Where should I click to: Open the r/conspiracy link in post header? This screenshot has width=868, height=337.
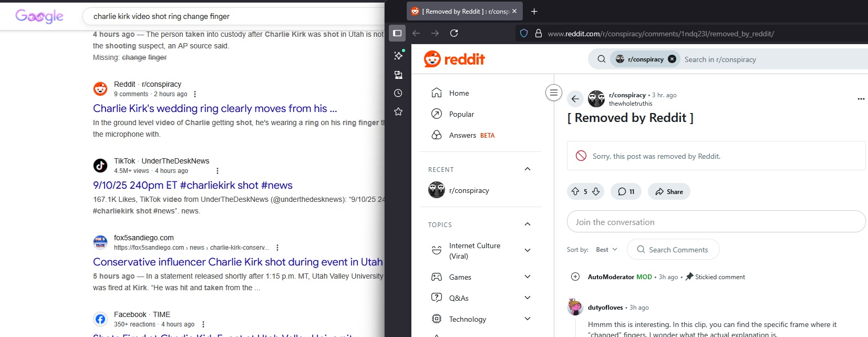pos(627,95)
